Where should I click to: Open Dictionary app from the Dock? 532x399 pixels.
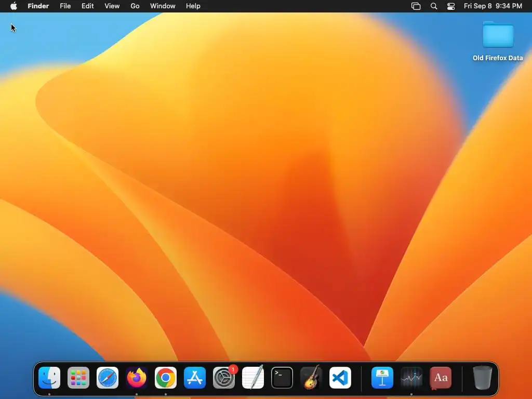[x=441, y=378]
